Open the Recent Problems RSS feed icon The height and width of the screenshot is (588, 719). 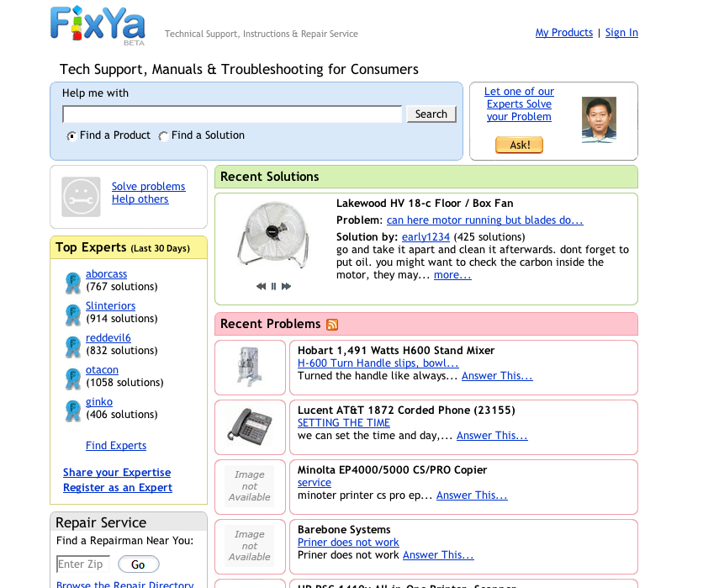[x=332, y=325]
